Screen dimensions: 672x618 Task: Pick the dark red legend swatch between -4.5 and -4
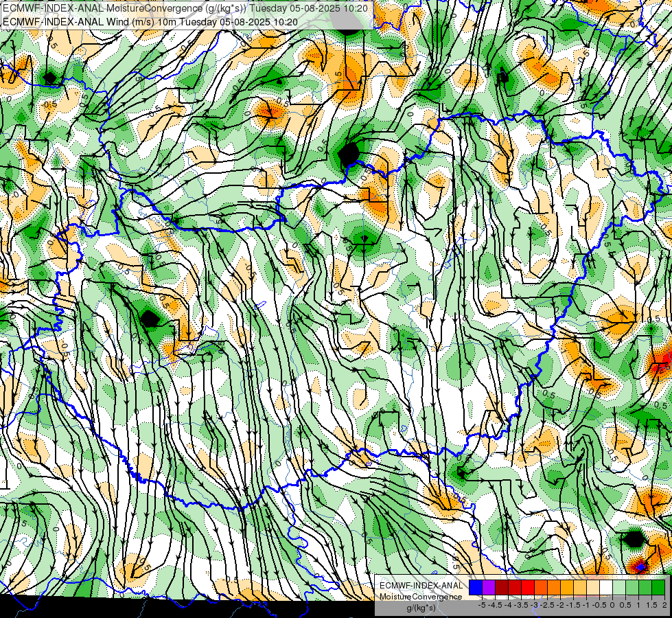pyautogui.click(x=502, y=588)
